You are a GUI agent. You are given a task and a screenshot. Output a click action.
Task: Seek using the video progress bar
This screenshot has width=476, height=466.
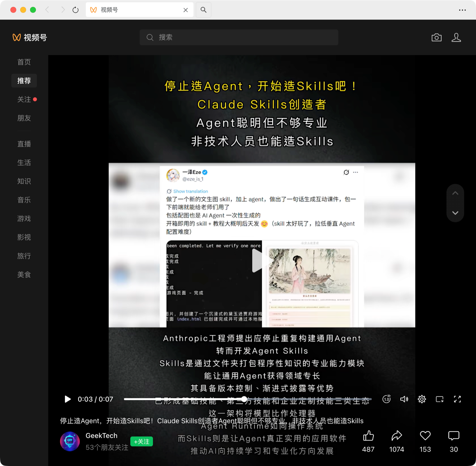[247, 399]
